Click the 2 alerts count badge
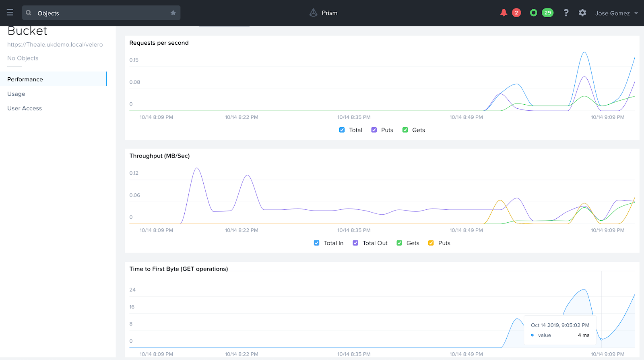 (516, 13)
